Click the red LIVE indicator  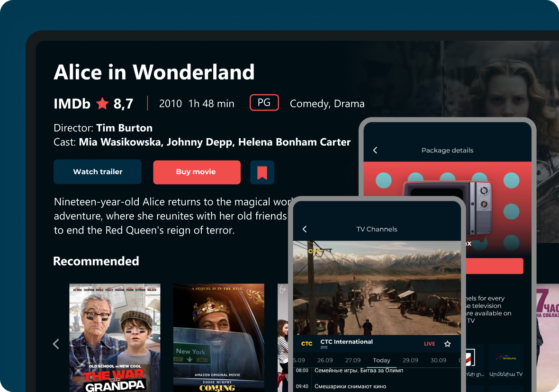[429, 344]
